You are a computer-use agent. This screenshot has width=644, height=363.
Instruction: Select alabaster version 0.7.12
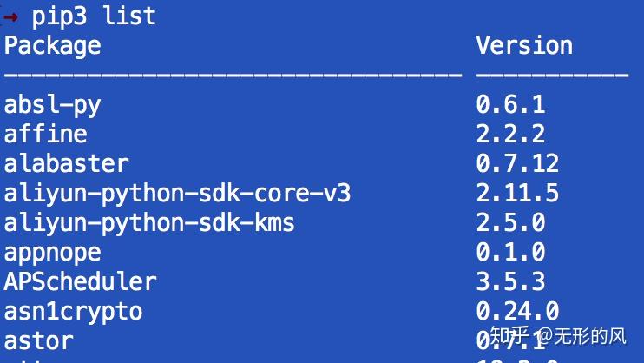click(x=517, y=163)
